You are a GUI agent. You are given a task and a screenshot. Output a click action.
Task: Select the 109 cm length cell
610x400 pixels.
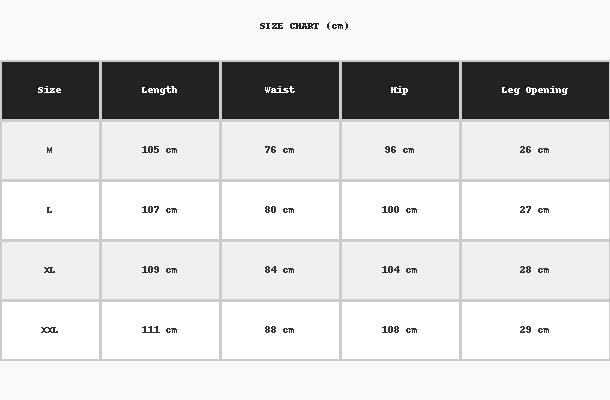160,270
